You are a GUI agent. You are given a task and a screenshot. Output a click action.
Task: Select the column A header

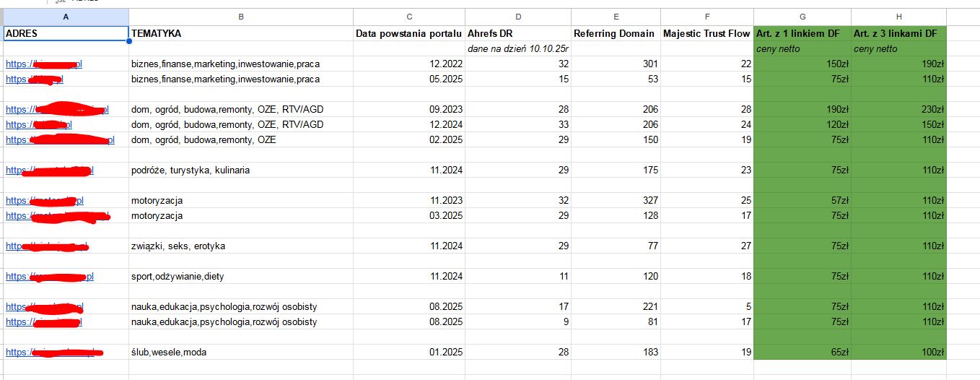(66, 17)
